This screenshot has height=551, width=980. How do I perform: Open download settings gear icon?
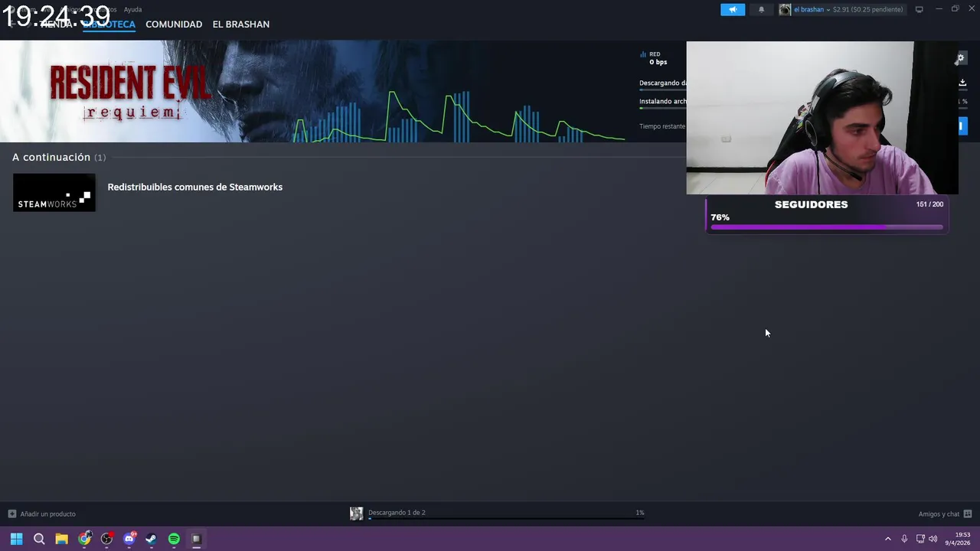pyautogui.click(x=961, y=58)
